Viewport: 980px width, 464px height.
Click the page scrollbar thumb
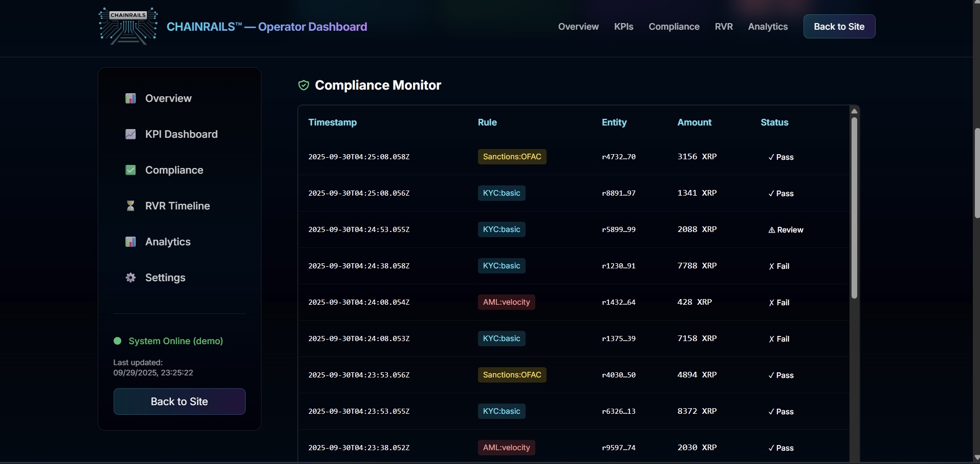tap(977, 173)
